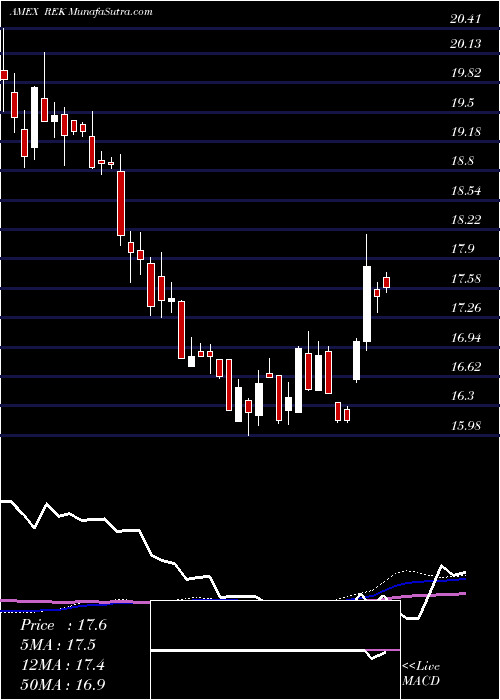500x700 pixels.
Task: Click the 19.82 price axis label
Action: [467, 73]
